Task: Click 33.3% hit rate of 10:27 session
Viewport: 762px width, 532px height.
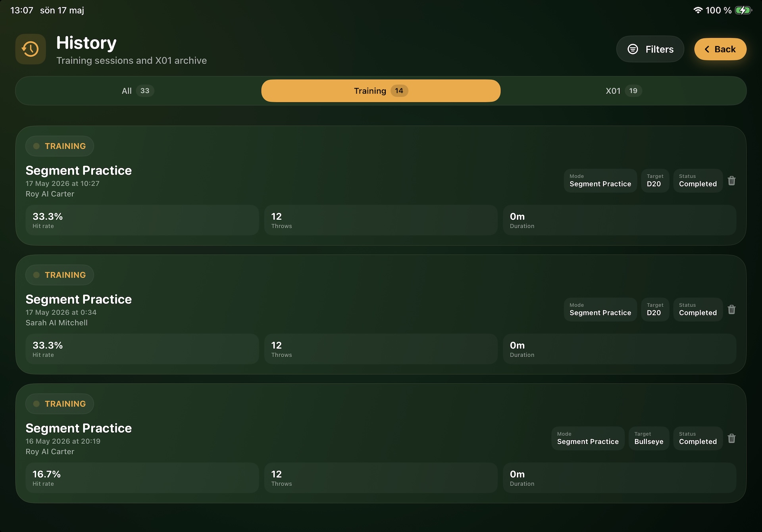Action: tap(142, 220)
